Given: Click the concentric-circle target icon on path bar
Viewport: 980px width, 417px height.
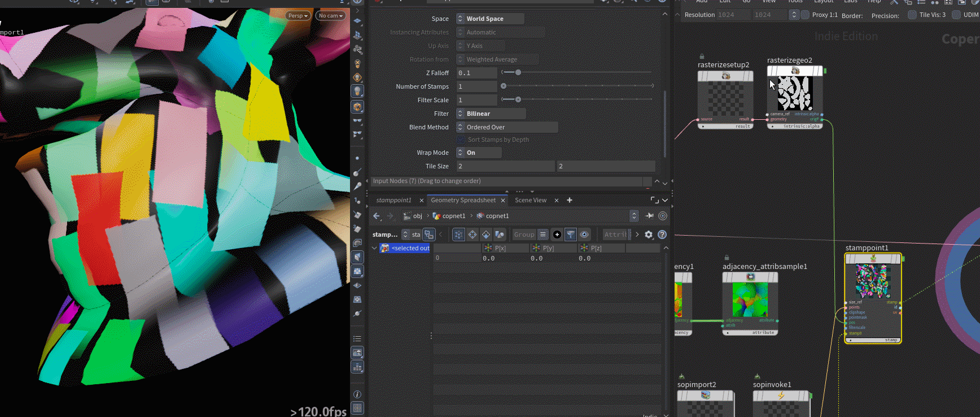Looking at the screenshot, I should [x=663, y=216].
